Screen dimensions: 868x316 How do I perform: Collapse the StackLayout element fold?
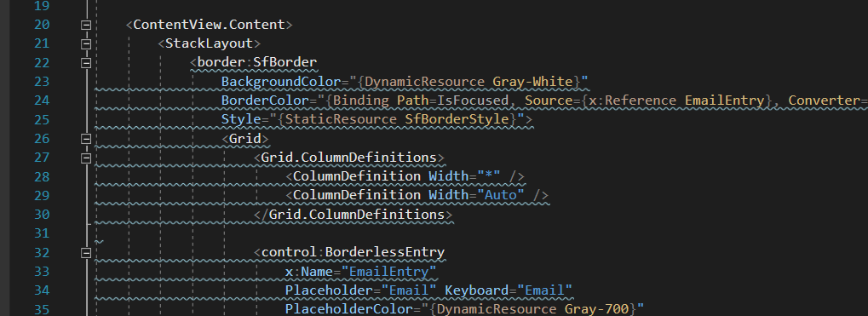click(86, 43)
